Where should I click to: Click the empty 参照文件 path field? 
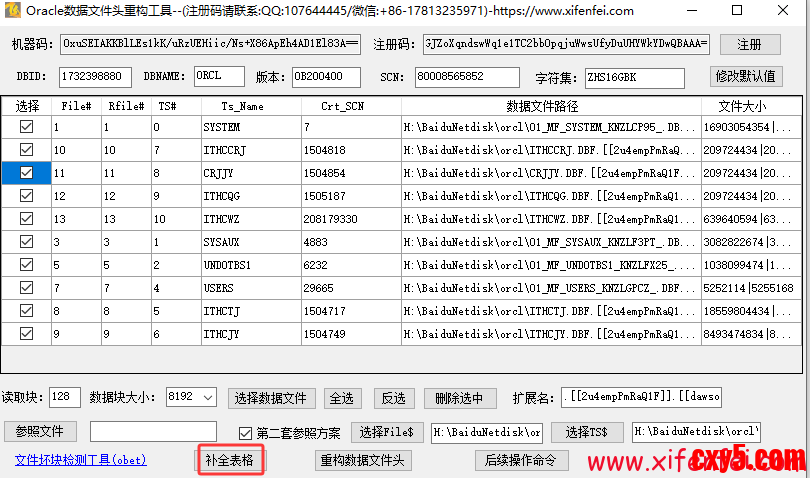pyautogui.click(x=153, y=431)
